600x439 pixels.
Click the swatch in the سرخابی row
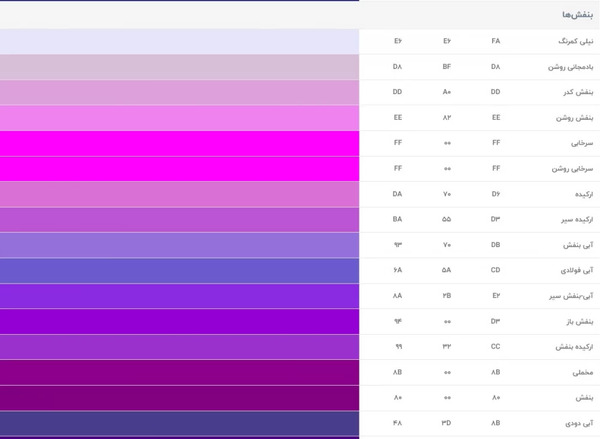pos(179,144)
